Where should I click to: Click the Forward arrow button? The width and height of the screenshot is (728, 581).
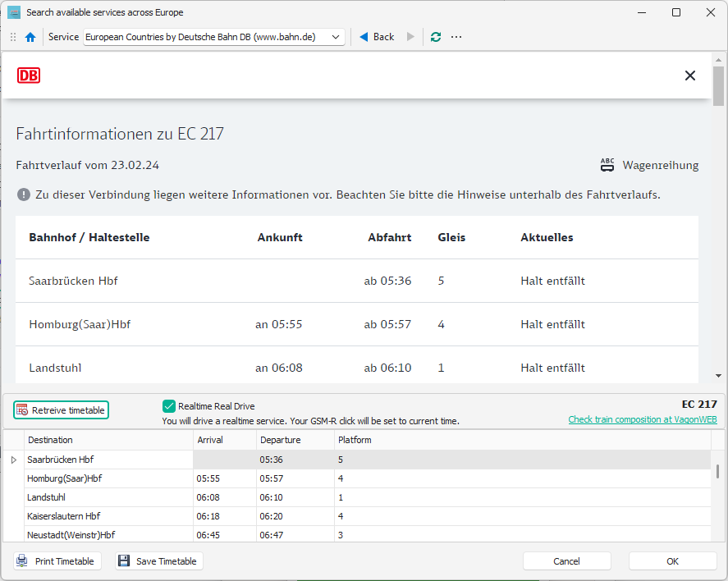coord(410,37)
